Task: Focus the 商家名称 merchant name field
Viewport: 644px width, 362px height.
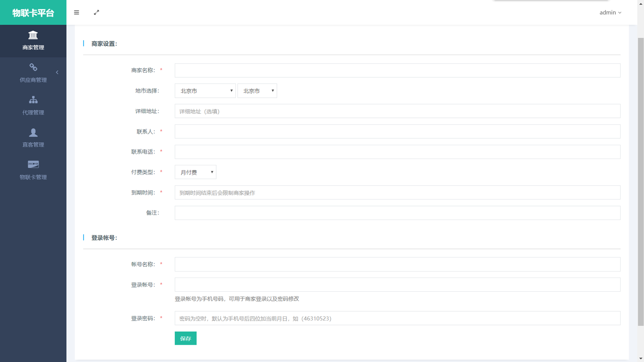Action: coord(397,70)
